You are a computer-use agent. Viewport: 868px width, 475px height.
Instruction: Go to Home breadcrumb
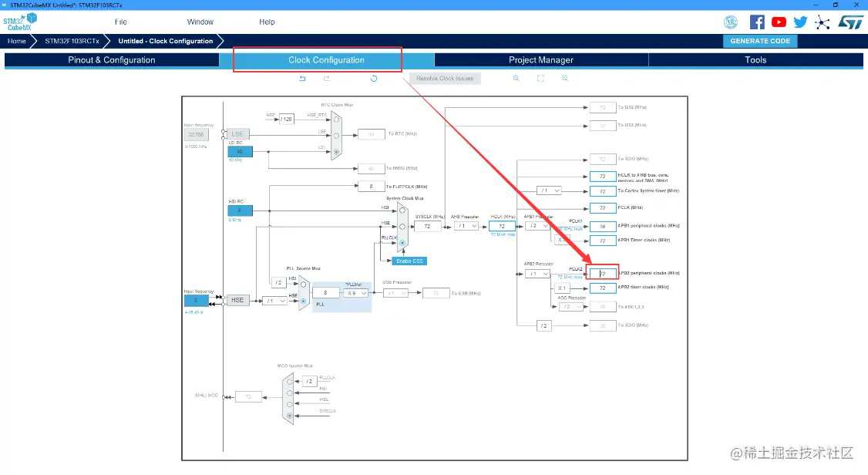pos(17,41)
